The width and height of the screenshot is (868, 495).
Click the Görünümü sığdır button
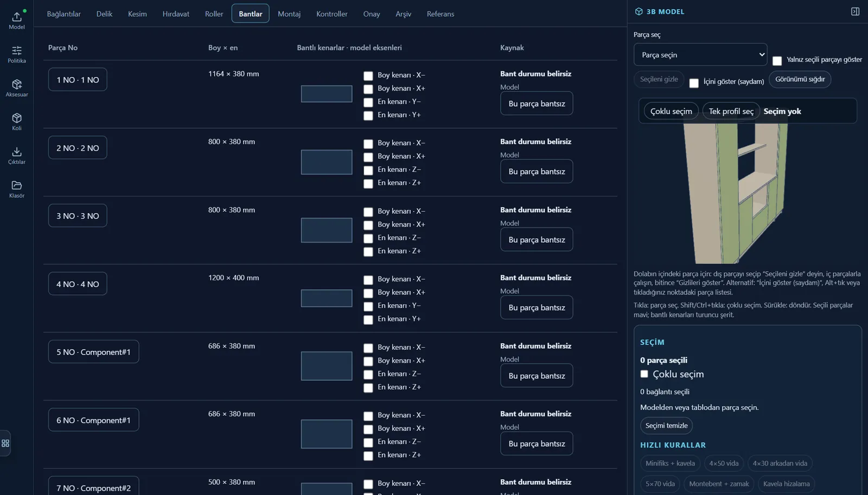[800, 79]
